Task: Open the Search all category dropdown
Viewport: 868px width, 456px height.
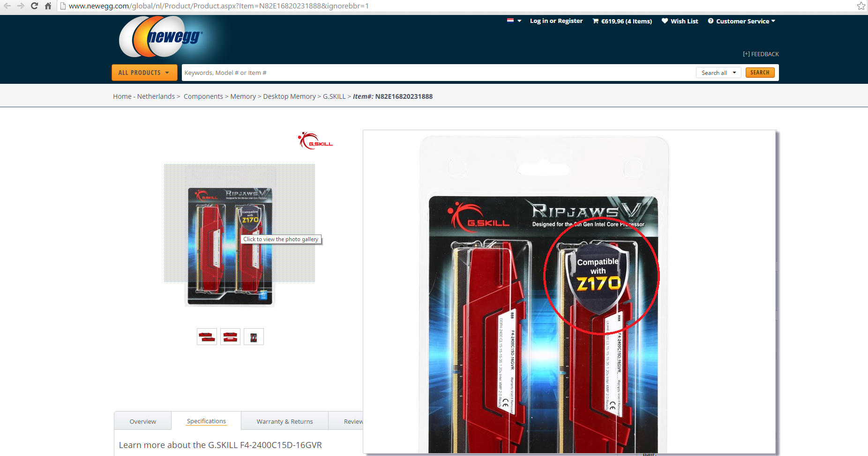Action: [x=718, y=73]
